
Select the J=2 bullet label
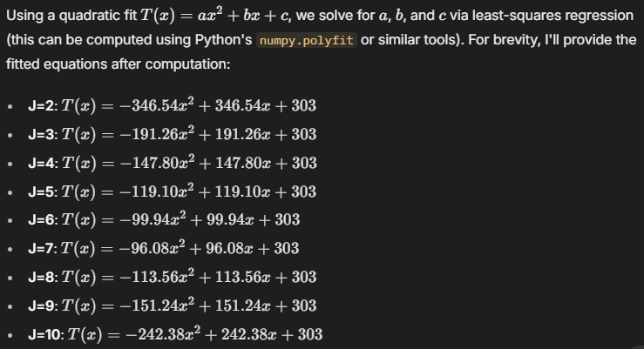point(41,107)
